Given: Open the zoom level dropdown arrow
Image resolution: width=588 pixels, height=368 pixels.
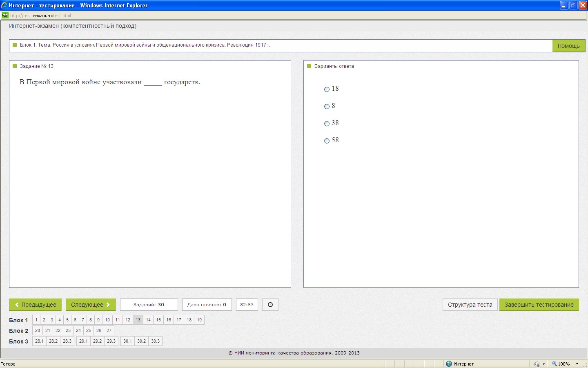Looking at the screenshot, I should [577, 364].
